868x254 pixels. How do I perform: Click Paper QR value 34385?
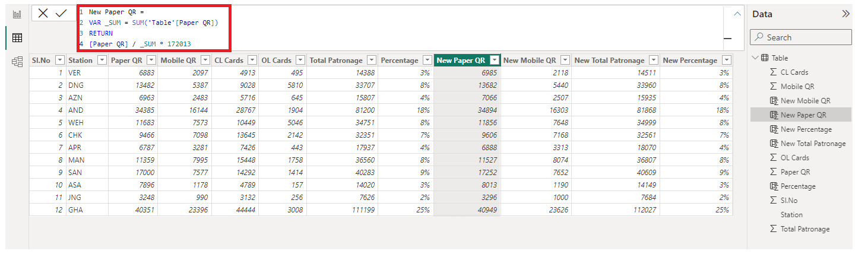[x=132, y=110]
